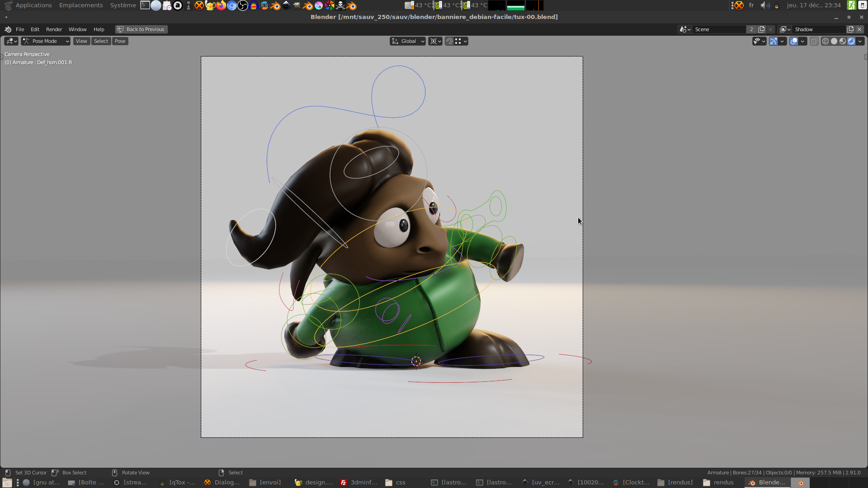The image size is (868, 488).
Task: Switch to the 3dminf... FileZilla taskbar item
Action: [359, 483]
